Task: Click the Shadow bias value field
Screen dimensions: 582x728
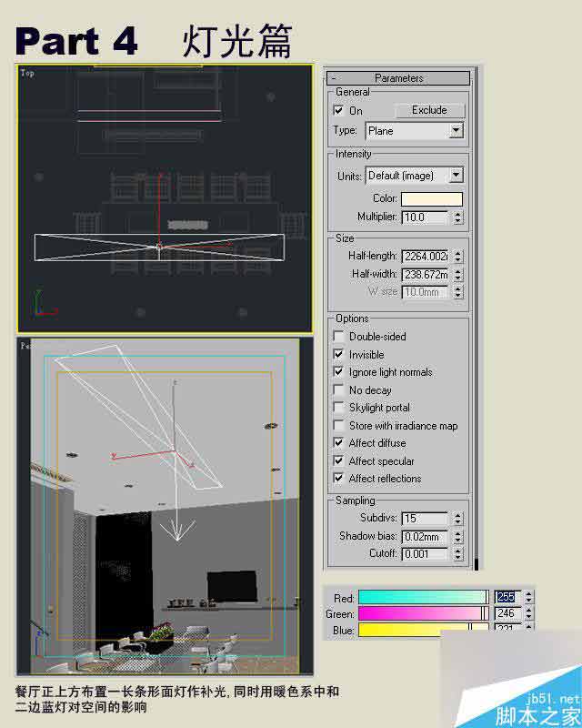Action: (x=425, y=537)
